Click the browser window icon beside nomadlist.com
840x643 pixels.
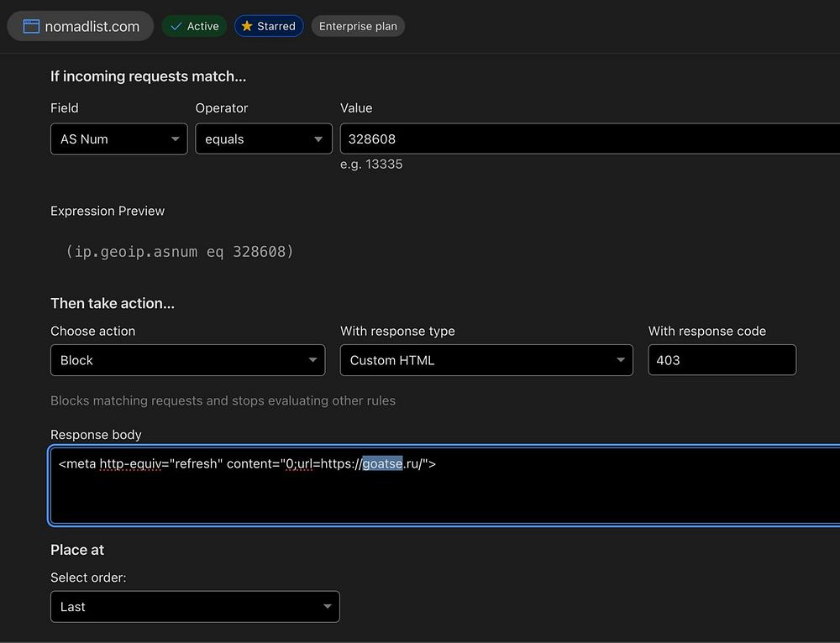(31, 26)
